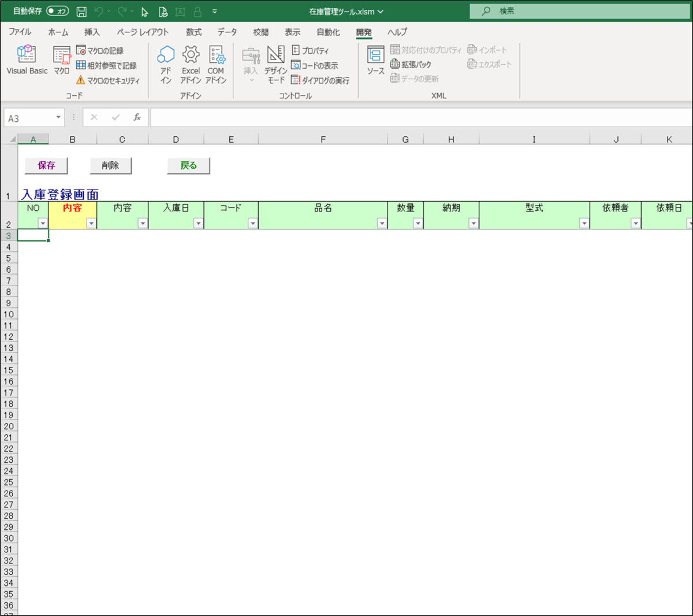This screenshot has width=693, height=616.
Task: Open the ヘルプ tab
Action: tap(397, 32)
